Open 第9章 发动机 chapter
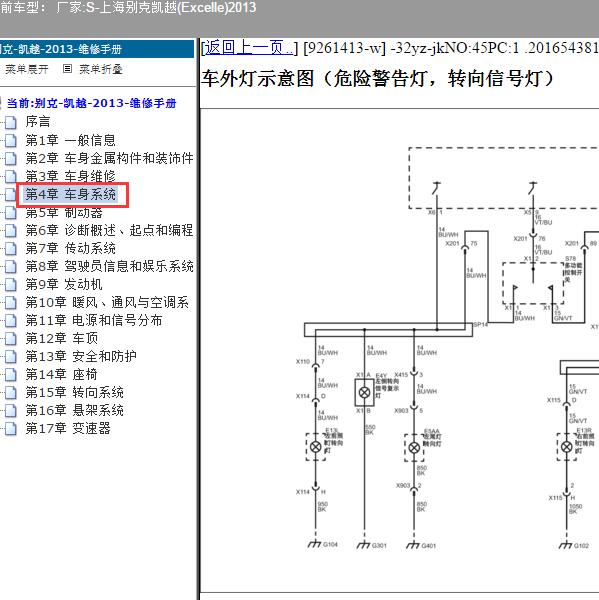This screenshot has width=599, height=600. point(64,284)
